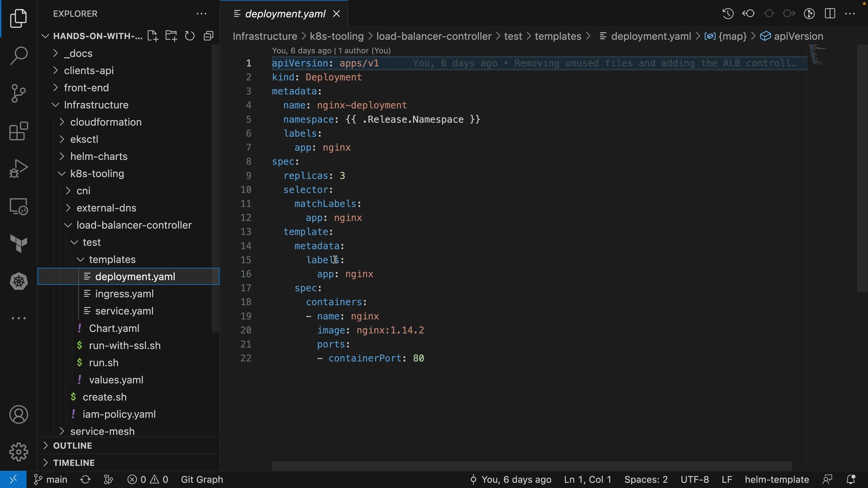Image resolution: width=868 pixels, height=488 pixels.
Task: Open the Source Control view
Action: (19, 94)
